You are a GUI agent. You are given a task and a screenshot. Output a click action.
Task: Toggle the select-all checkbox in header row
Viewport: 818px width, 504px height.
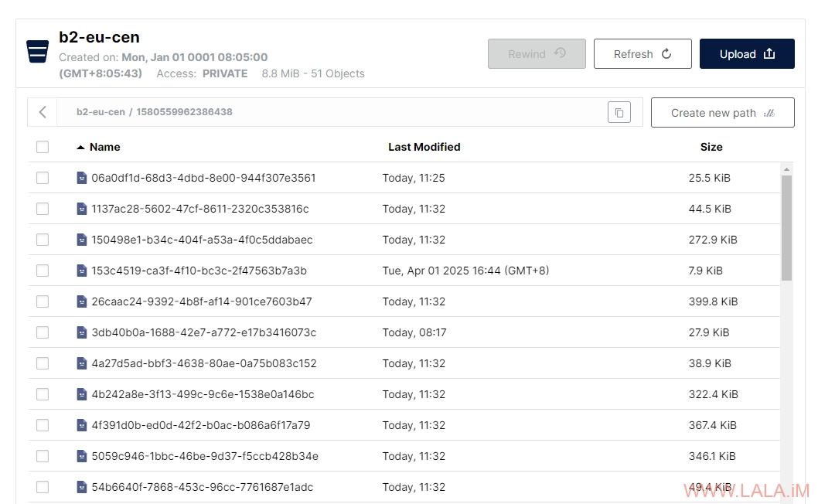(x=43, y=147)
